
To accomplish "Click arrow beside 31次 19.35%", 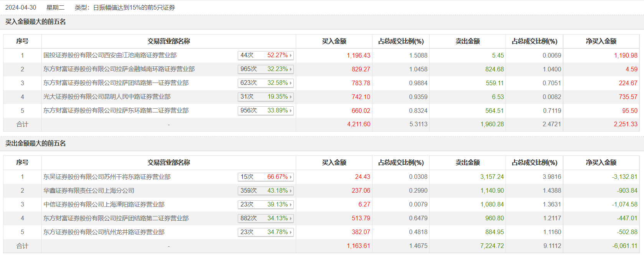I will tap(291, 97).
